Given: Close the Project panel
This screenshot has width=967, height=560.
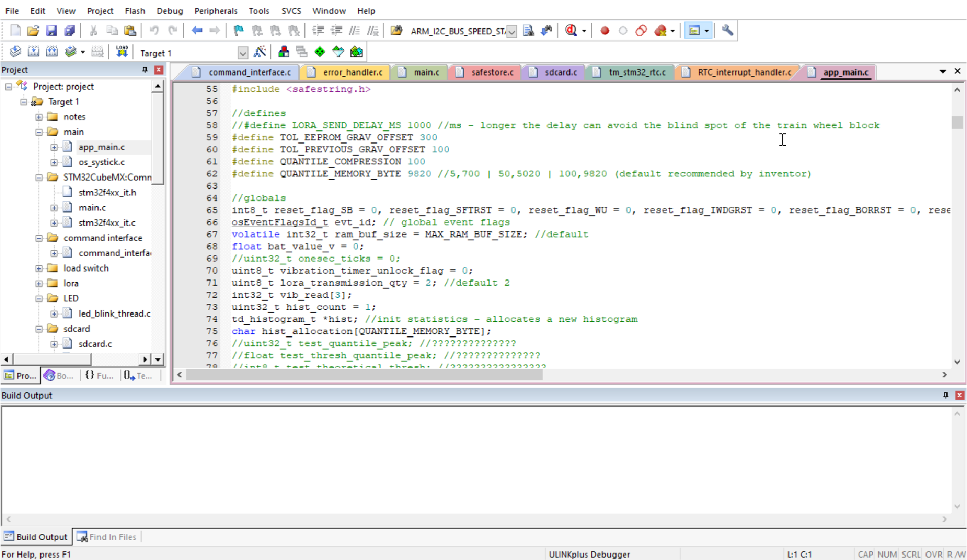Looking at the screenshot, I should point(158,70).
